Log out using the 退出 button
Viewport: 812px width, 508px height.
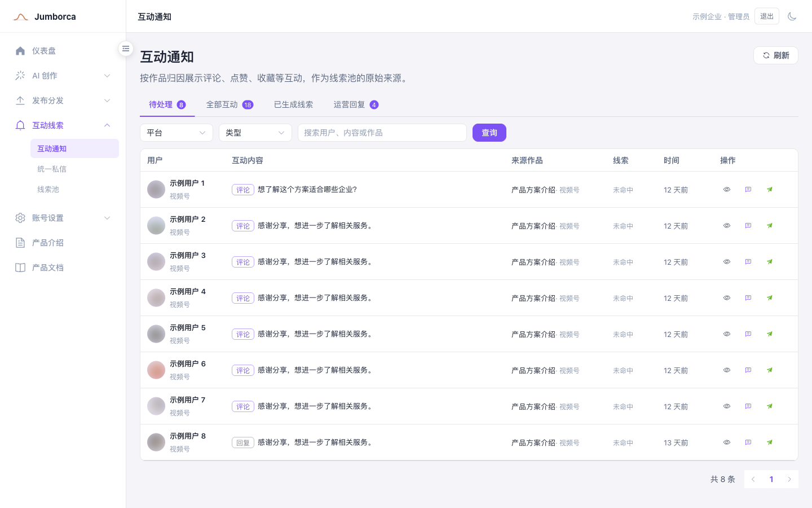pos(767,16)
